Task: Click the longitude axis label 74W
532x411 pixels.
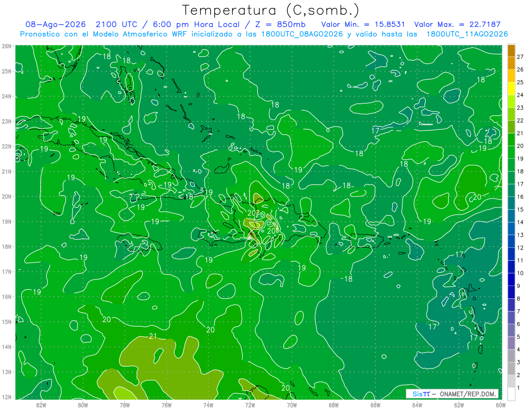Action: click(x=208, y=405)
